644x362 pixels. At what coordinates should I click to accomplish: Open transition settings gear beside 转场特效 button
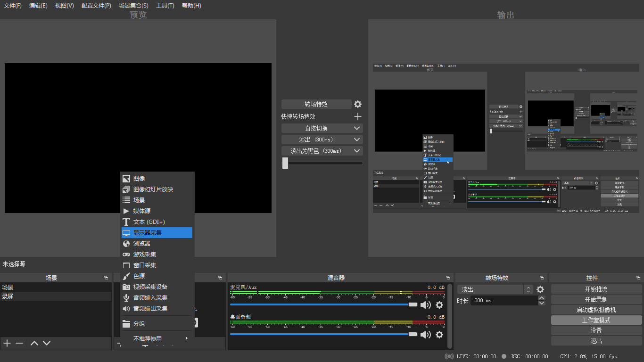(x=358, y=104)
